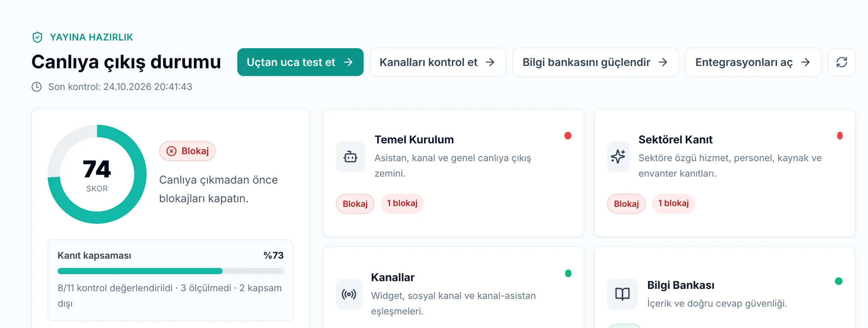Click the clock icon beside Son kontrol
The width and height of the screenshot is (868, 328).
pos(37,87)
